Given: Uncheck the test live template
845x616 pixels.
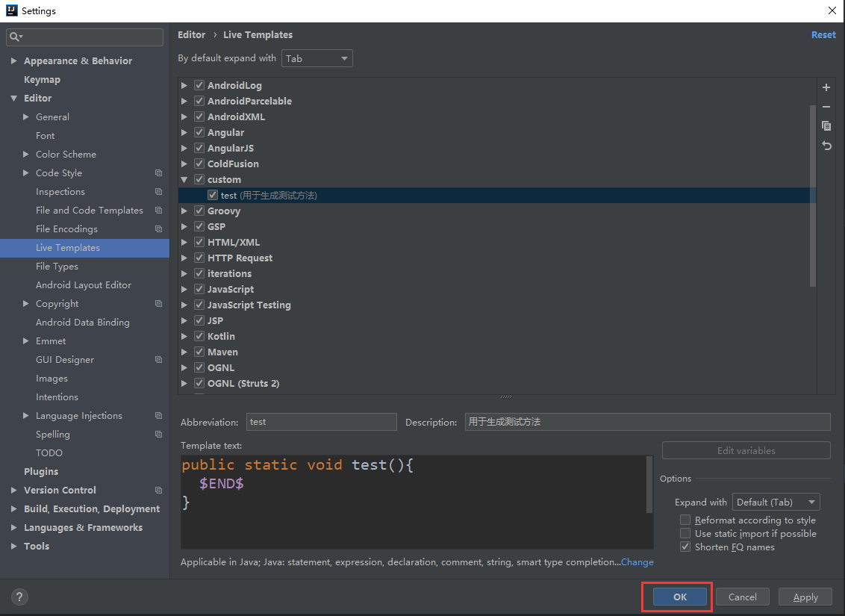Looking at the screenshot, I should click(213, 195).
